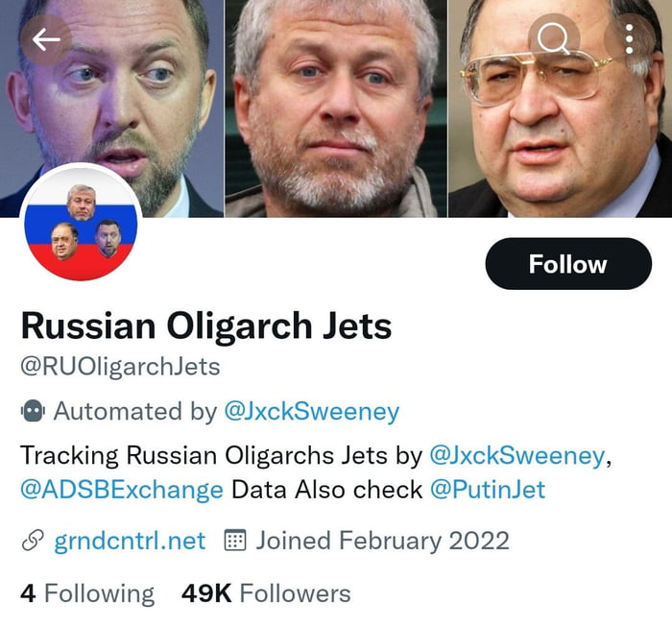Tap the back arrow icon

tap(46, 39)
